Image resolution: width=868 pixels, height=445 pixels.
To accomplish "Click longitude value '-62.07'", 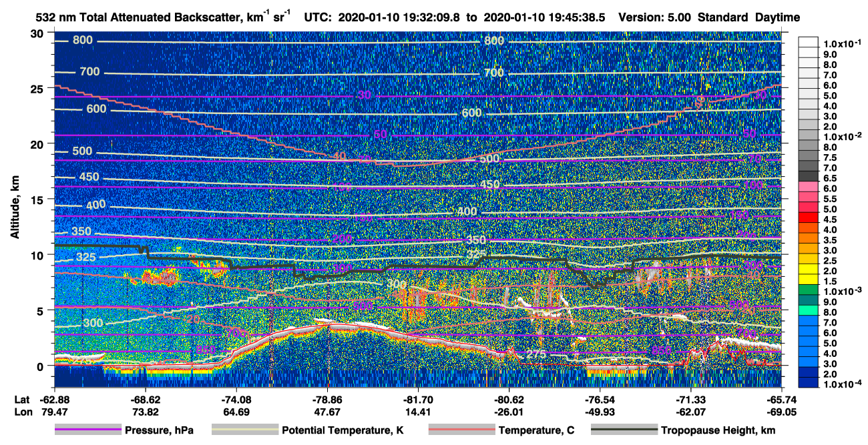I will coord(690,412).
